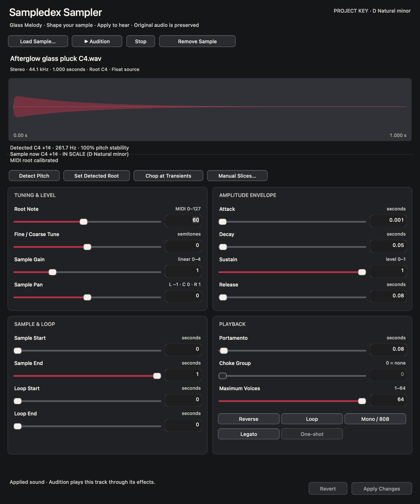Screen dimensions: 420x504
Task: Click the Sample Pan slider handle
Action: click(87, 297)
